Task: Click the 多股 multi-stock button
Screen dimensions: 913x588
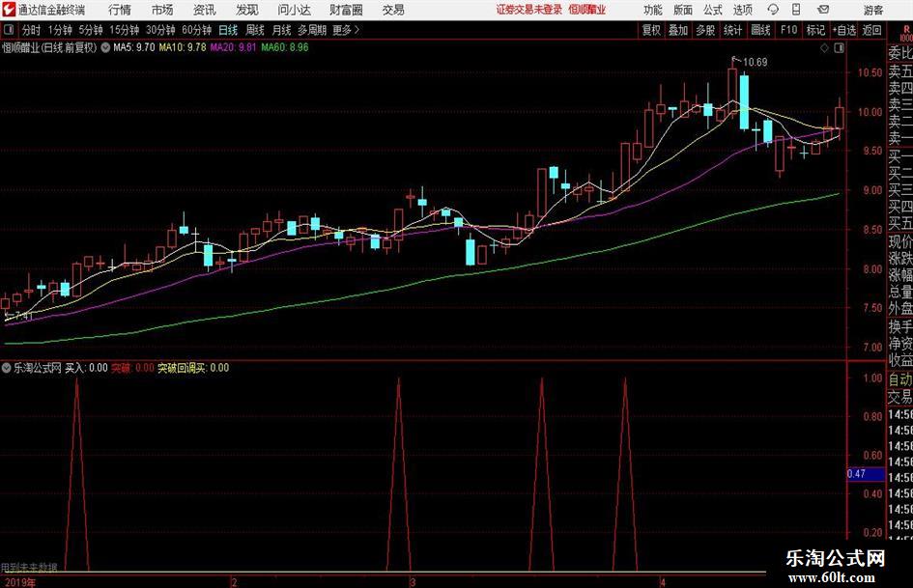Action: 705,30
